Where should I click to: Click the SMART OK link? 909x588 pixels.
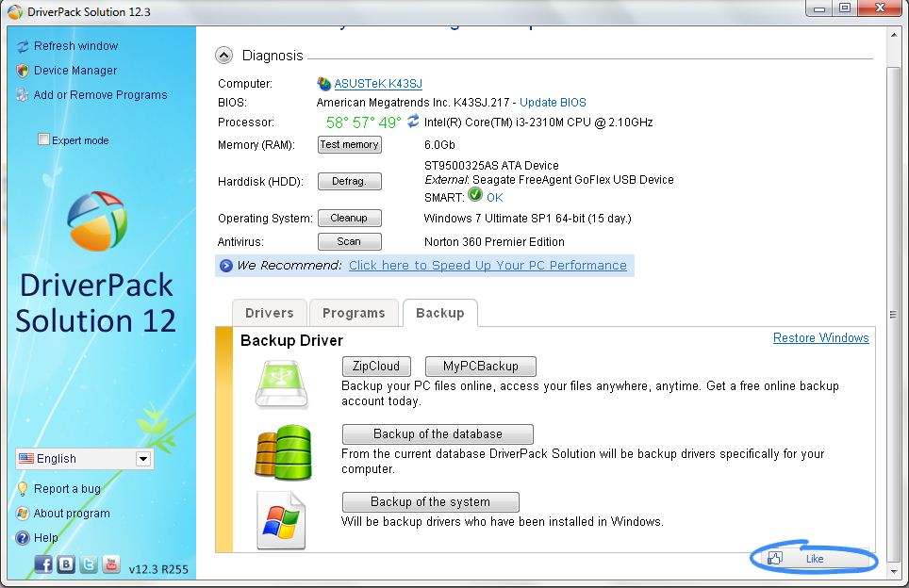[x=494, y=198]
